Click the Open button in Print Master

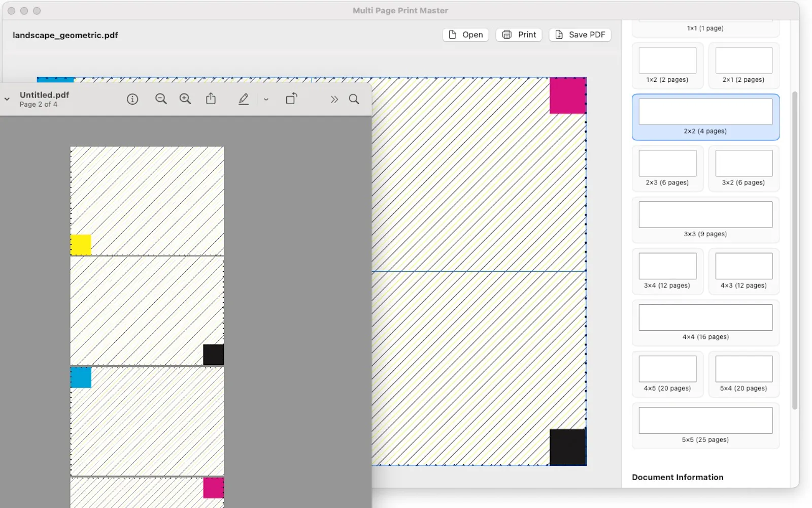point(465,35)
